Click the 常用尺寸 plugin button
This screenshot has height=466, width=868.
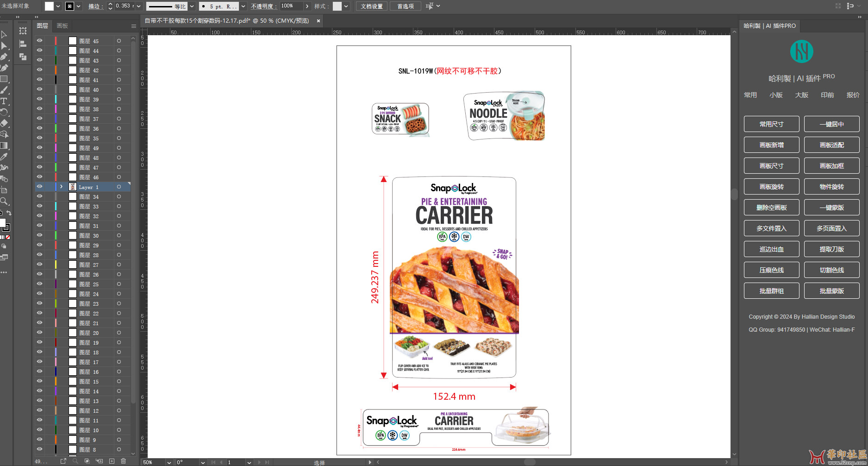click(772, 124)
